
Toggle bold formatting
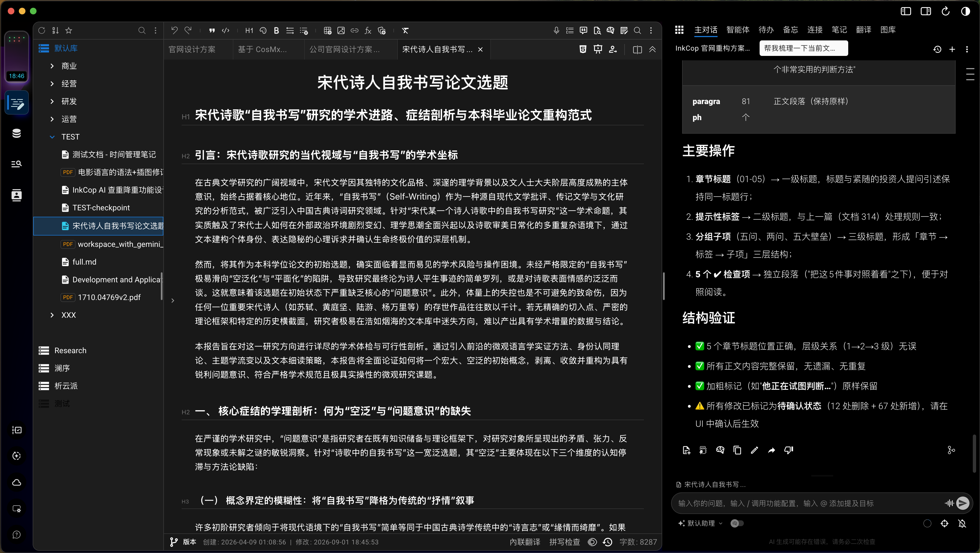click(x=277, y=30)
